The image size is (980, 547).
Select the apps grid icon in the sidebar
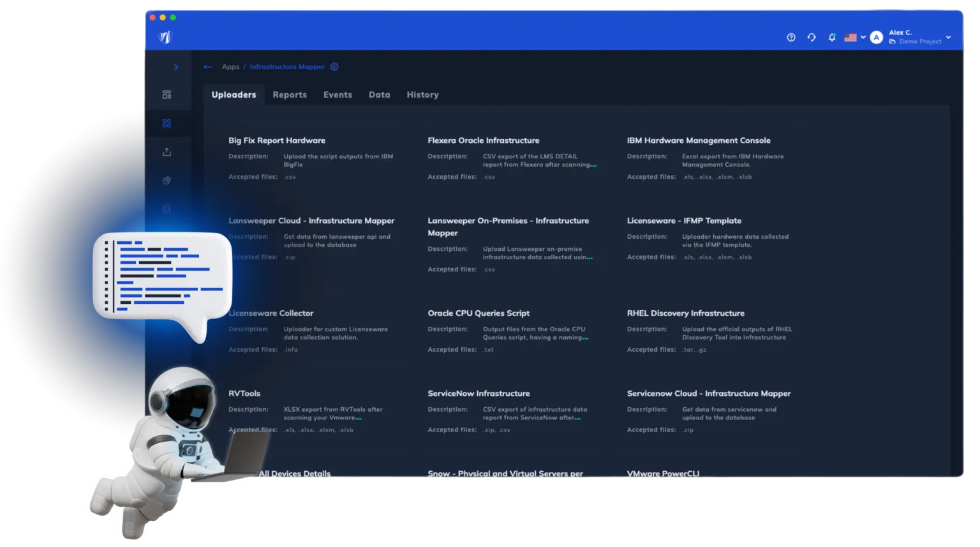(167, 123)
